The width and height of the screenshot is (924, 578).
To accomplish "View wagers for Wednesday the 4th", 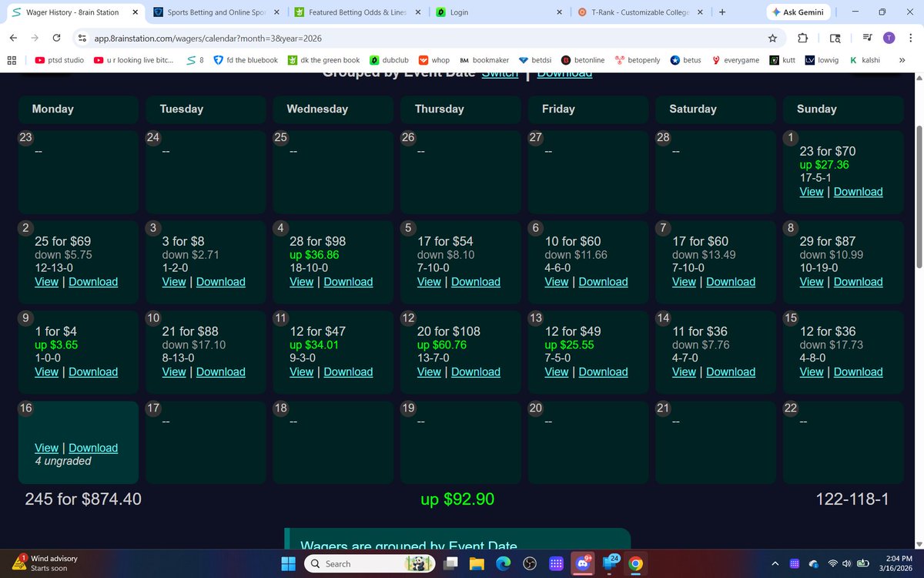I will (302, 281).
